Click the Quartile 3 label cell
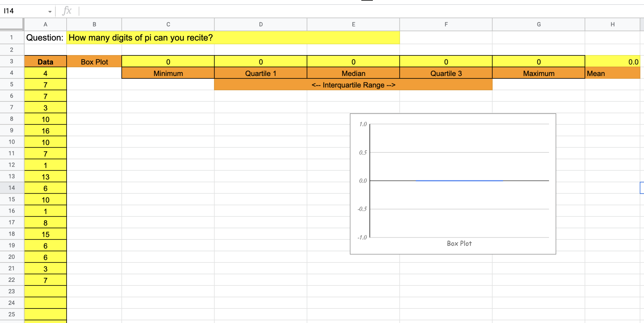The image size is (644, 323). 446,73
